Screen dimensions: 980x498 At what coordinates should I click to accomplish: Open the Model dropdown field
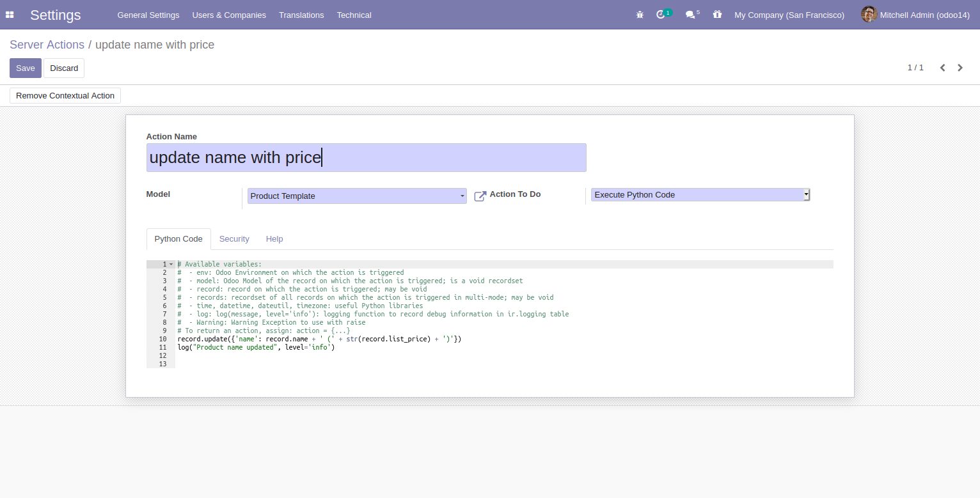(x=357, y=196)
